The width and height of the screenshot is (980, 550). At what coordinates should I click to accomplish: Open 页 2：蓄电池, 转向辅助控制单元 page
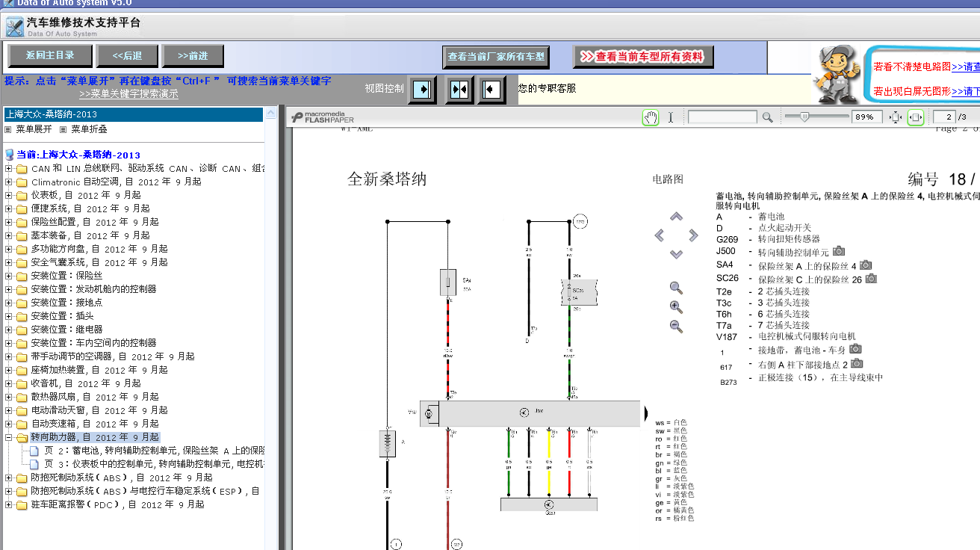coord(154,451)
